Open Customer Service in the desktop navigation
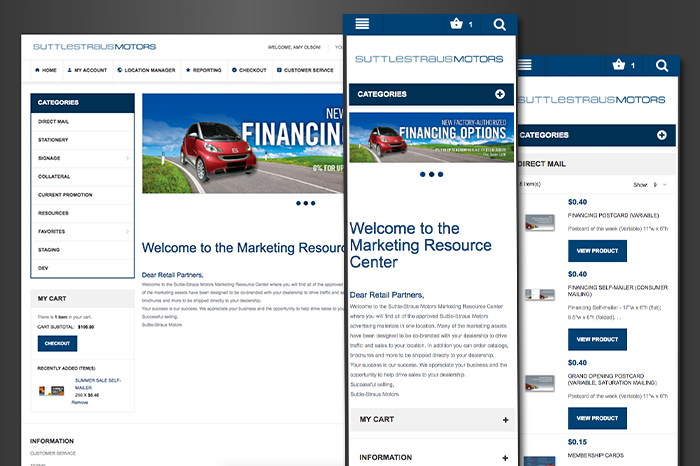This screenshot has height=466, width=700. click(305, 70)
